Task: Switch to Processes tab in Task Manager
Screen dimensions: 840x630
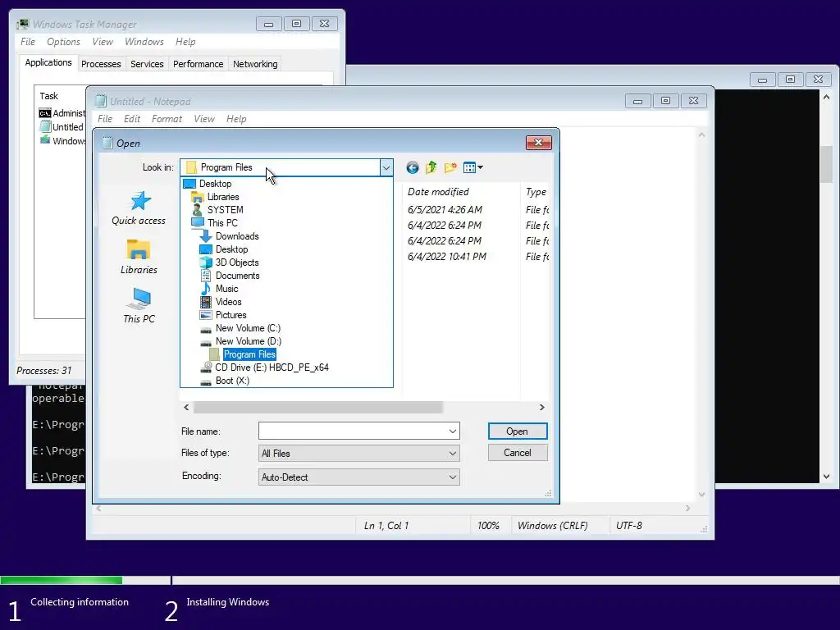Action: click(101, 64)
